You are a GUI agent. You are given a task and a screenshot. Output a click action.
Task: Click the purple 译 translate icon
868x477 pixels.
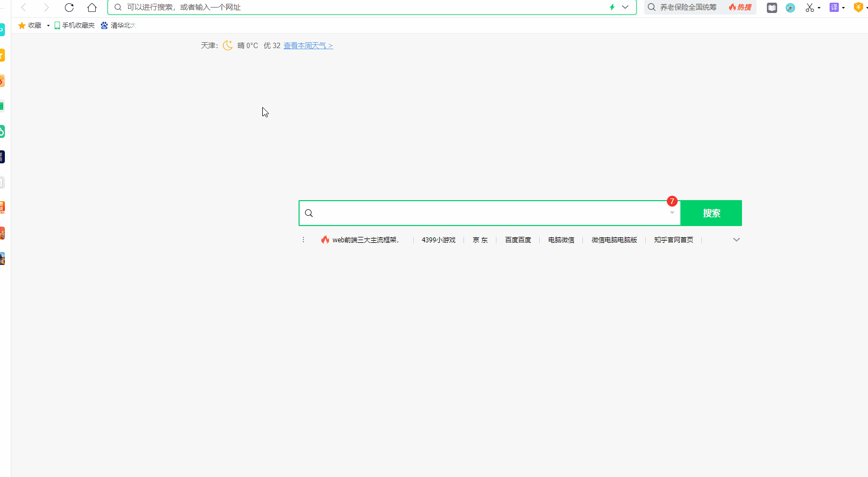point(834,8)
